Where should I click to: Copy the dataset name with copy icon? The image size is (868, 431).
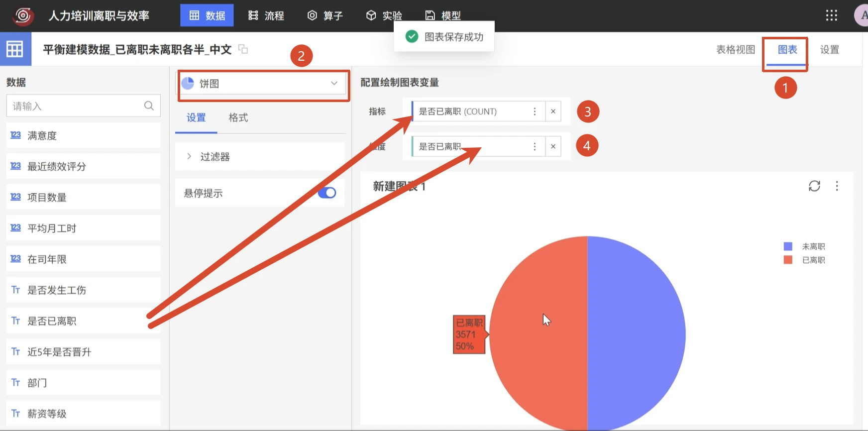[243, 49]
